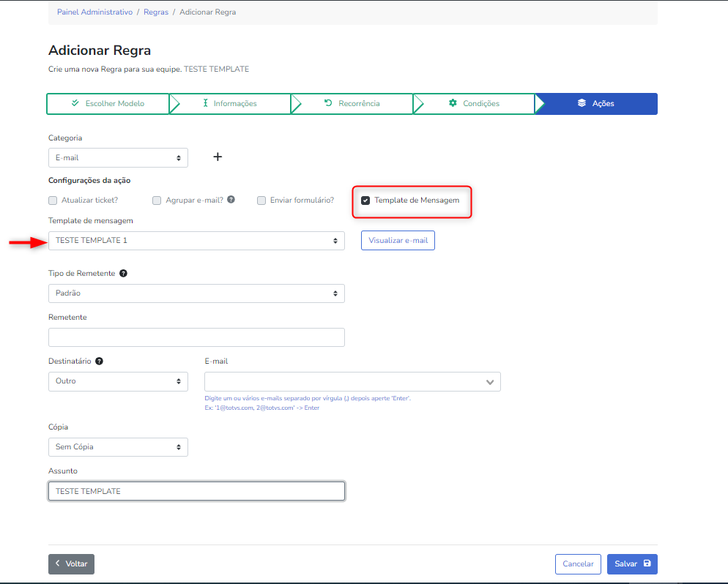This screenshot has width=728, height=584.
Task: Enable the Atualizar ticket checkbox
Action: (x=53, y=201)
